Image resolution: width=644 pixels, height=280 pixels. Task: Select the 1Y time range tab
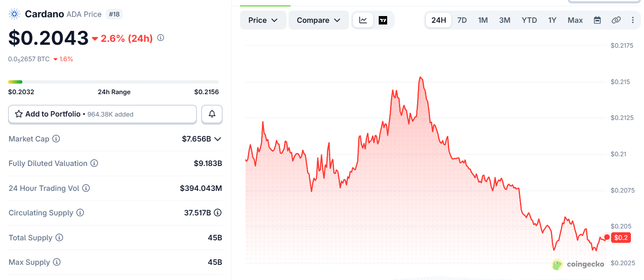552,20
